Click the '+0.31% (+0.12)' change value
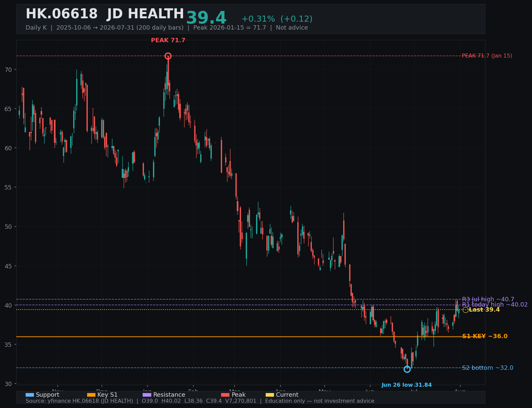This screenshot has width=532, height=408. tap(277, 19)
